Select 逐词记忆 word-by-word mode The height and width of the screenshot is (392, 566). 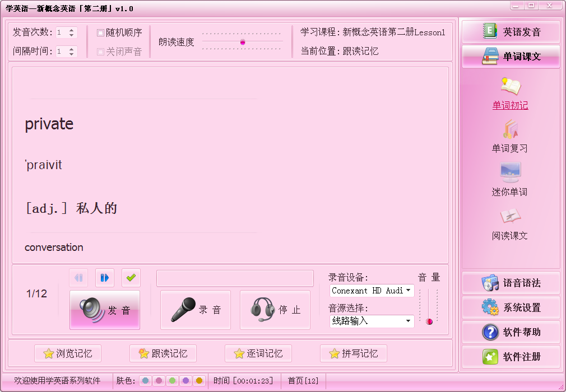(x=258, y=353)
